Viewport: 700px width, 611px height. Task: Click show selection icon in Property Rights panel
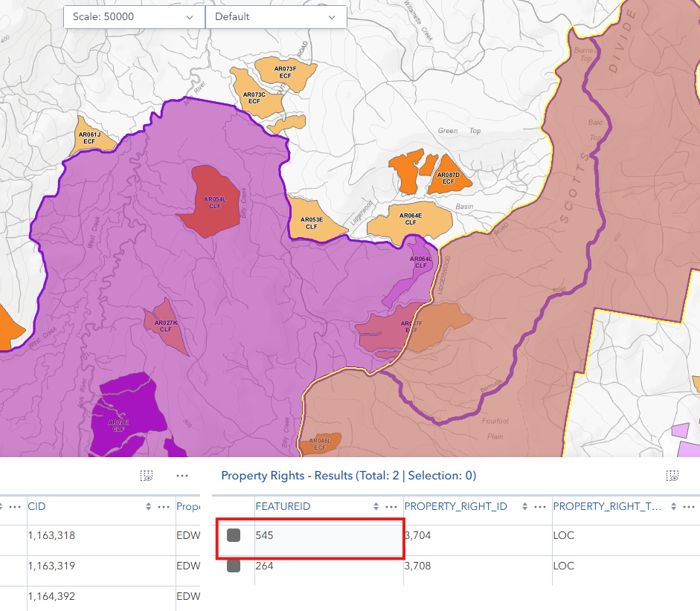(x=672, y=476)
